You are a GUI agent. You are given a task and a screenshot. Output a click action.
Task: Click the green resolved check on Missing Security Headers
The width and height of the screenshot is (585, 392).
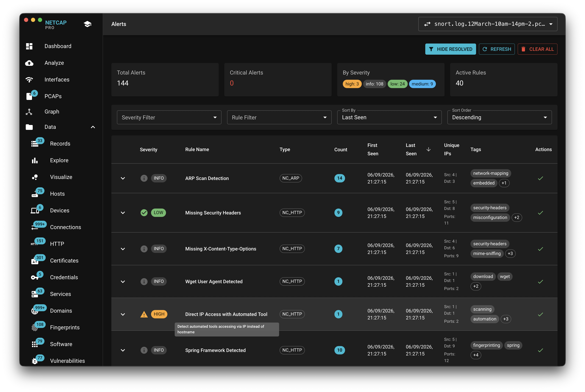[144, 213]
